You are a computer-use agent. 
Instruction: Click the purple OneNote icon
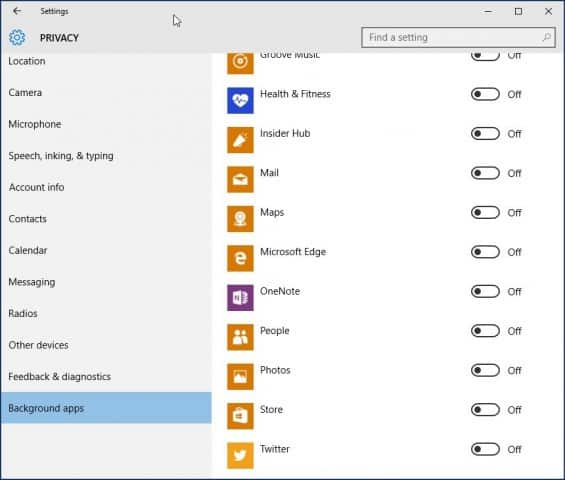pos(240,298)
